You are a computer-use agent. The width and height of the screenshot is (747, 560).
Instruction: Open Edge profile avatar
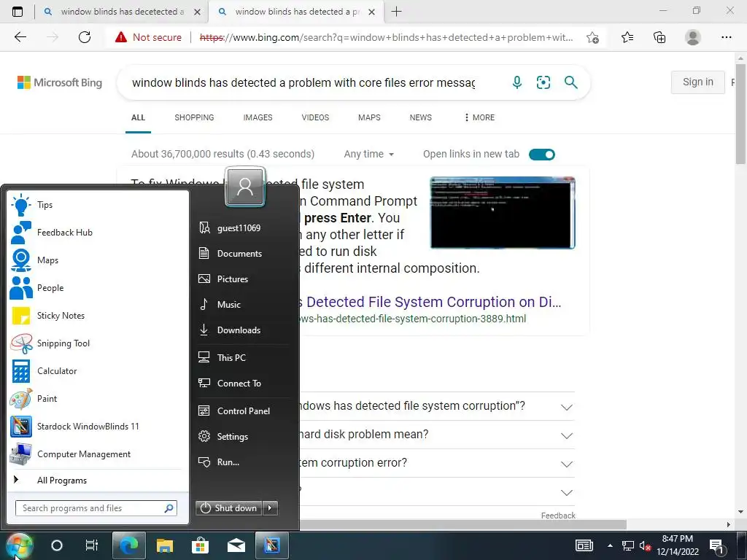coord(693,37)
